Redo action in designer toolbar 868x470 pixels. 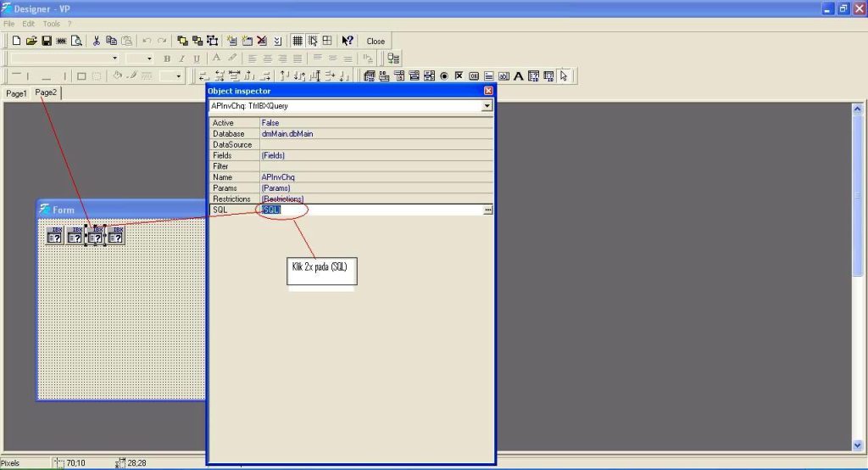162,41
